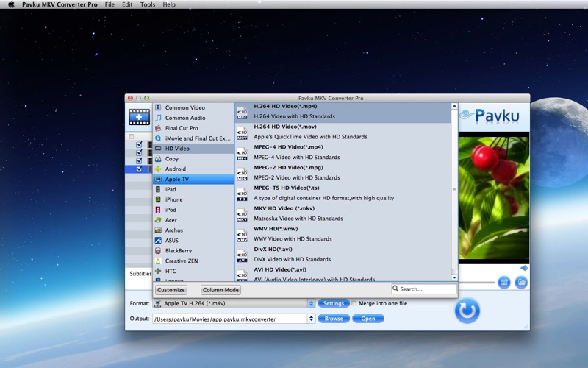The image size is (588, 368).
Task: Click the search magnifier icon
Action: 395,289
